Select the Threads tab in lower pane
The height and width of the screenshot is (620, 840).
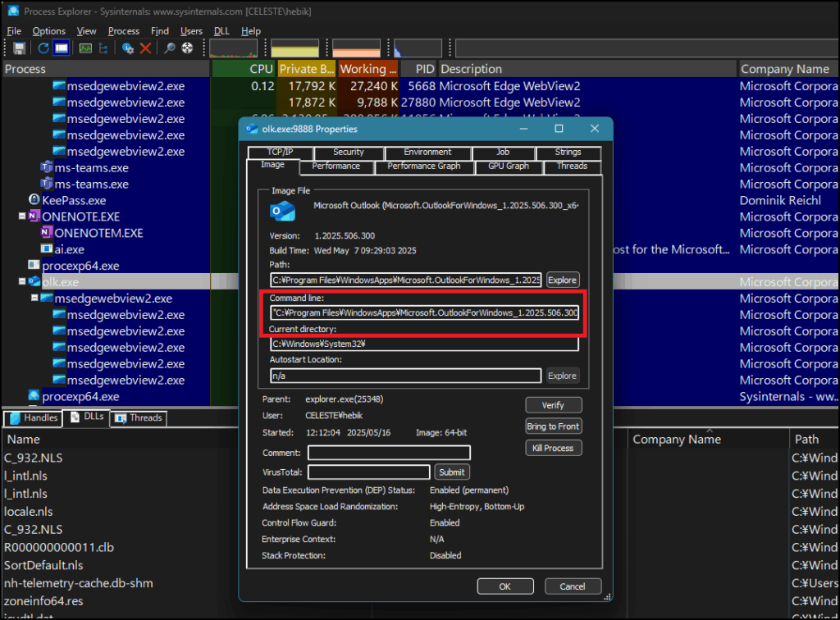pyautogui.click(x=138, y=418)
